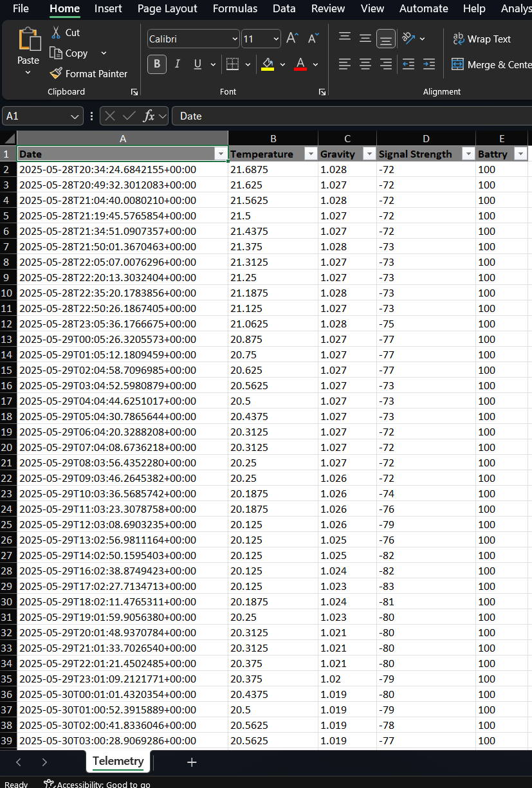Toggle Bold formatting

tap(156, 64)
